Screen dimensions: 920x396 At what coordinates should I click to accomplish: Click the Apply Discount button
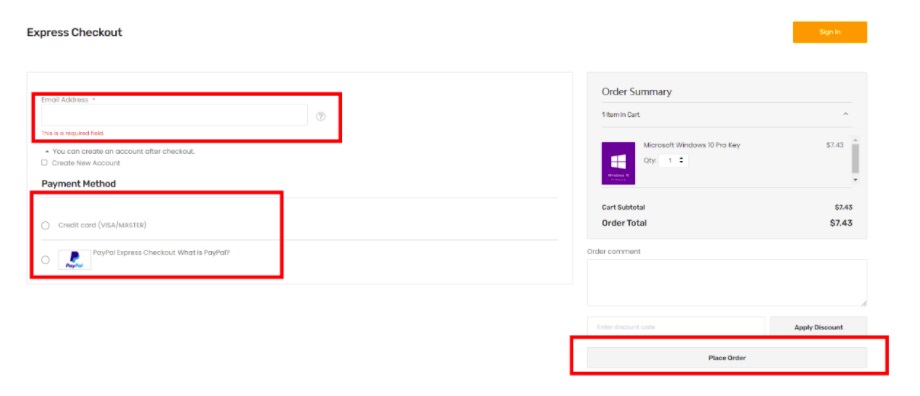(x=818, y=327)
